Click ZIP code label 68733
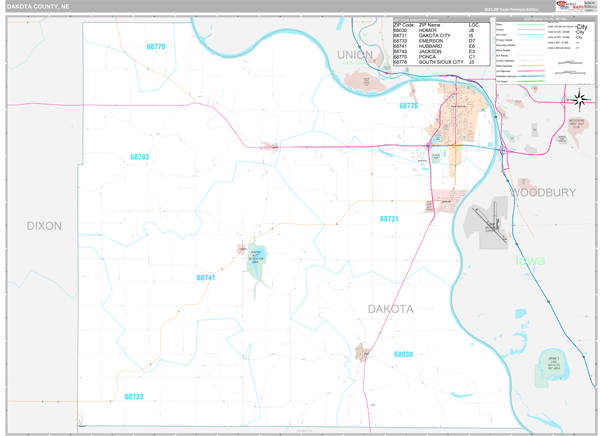The width and height of the screenshot is (600, 436). 134,397
